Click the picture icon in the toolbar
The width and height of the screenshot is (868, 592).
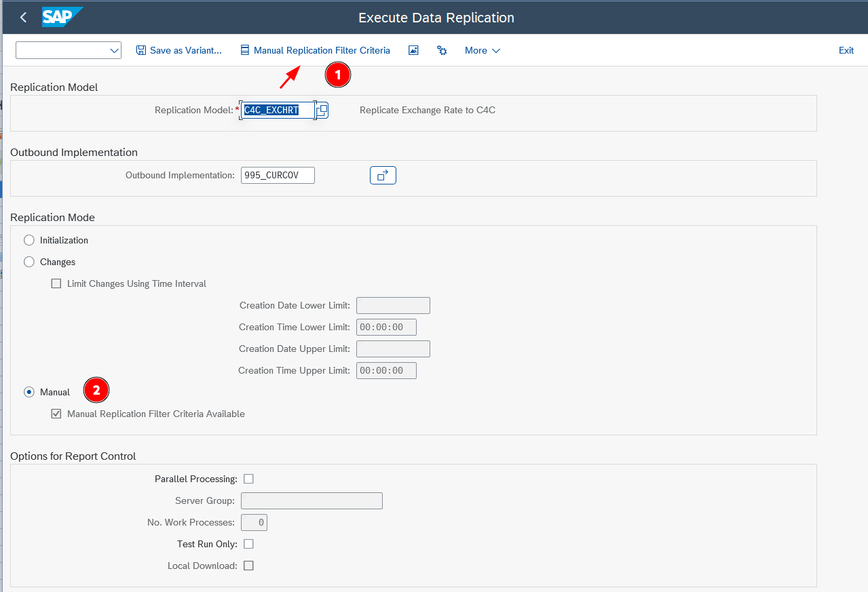coord(413,50)
